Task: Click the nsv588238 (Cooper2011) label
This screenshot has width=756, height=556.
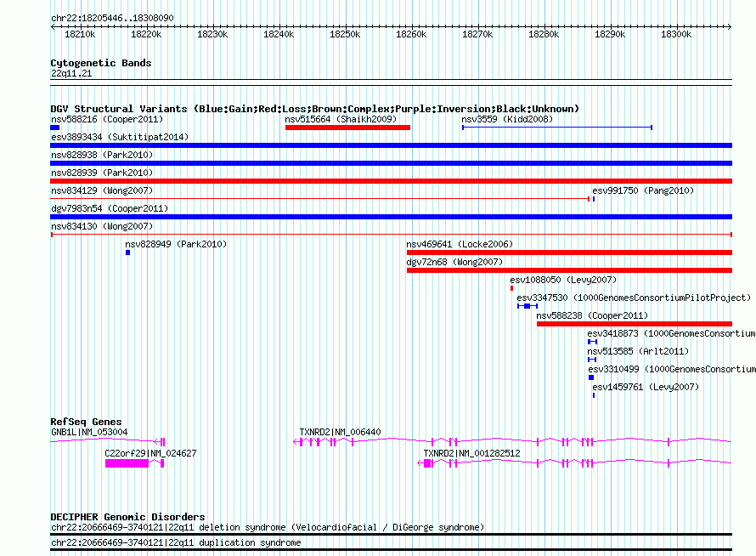Action: (x=592, y=315)
